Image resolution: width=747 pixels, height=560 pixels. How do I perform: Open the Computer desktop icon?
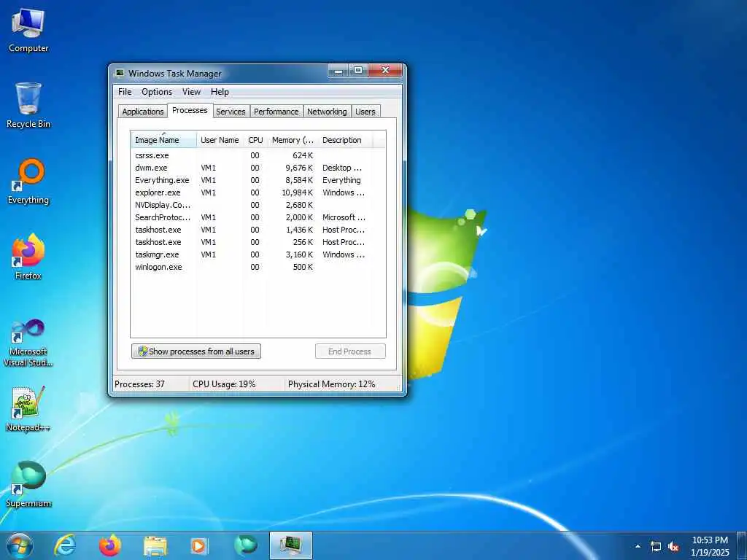click(x=28, y=31)
